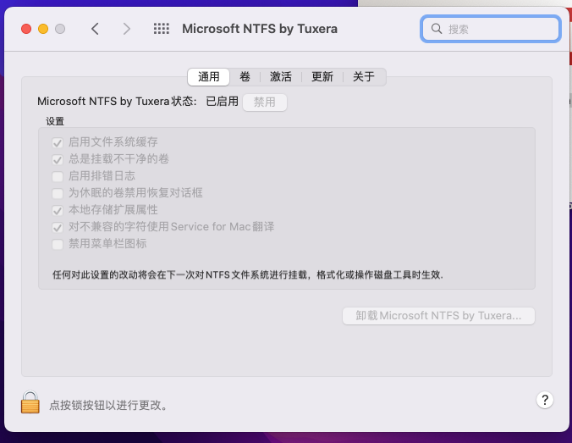The image size is (572, 443).
Task: Open help with question mark button
Action: click(545, 400)
